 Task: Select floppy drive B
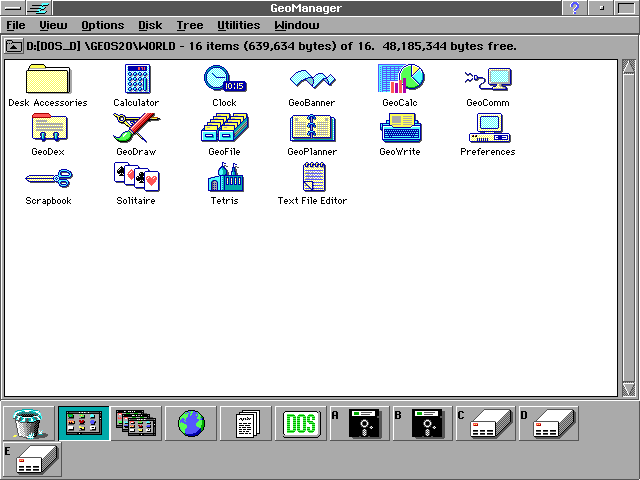422,423
